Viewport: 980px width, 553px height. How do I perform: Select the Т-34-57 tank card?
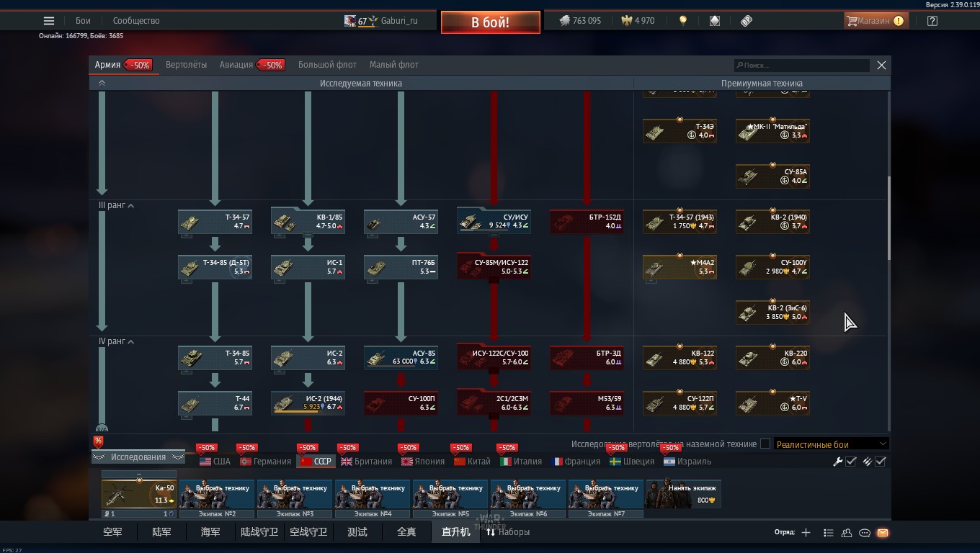point(215,221)
